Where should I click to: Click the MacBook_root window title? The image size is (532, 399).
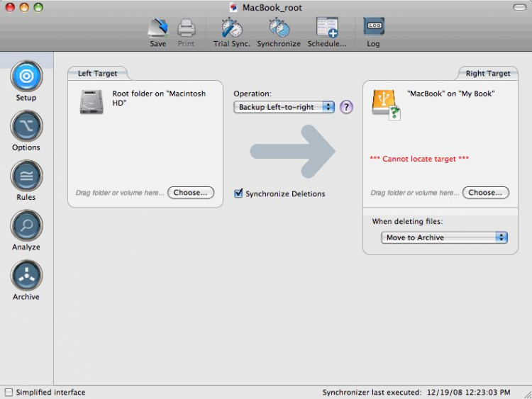272,8
